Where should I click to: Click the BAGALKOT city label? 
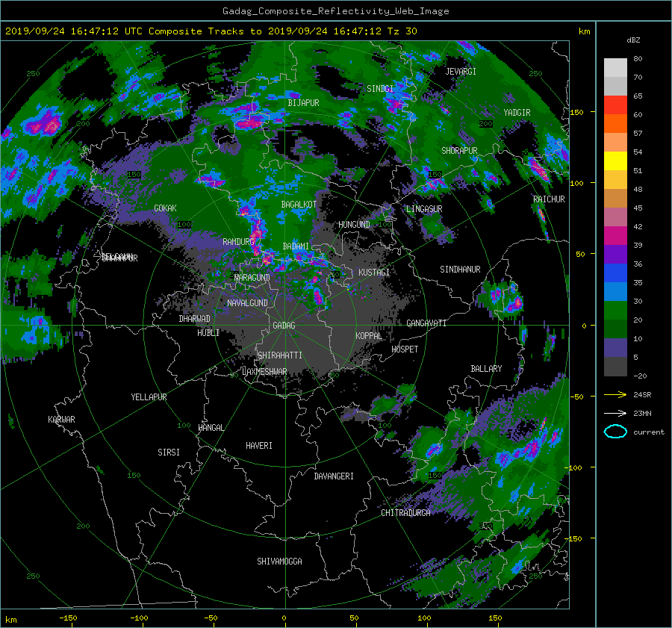click(x=299, y=205)
